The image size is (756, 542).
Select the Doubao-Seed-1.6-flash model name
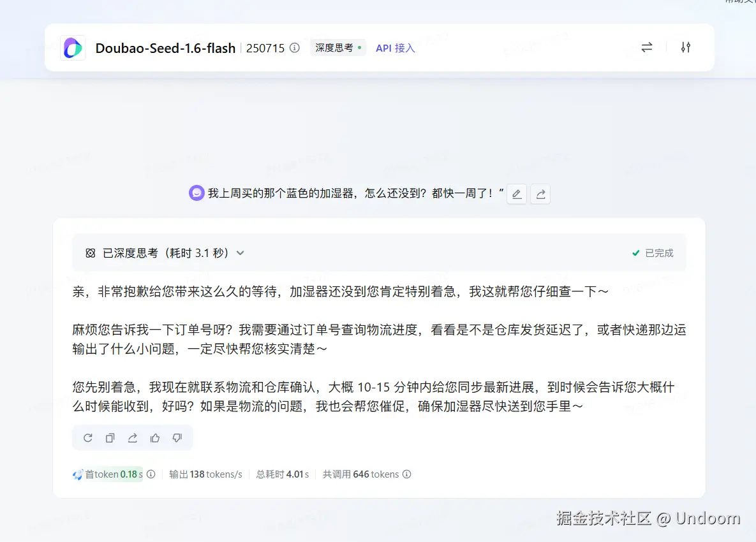[165, 48]
